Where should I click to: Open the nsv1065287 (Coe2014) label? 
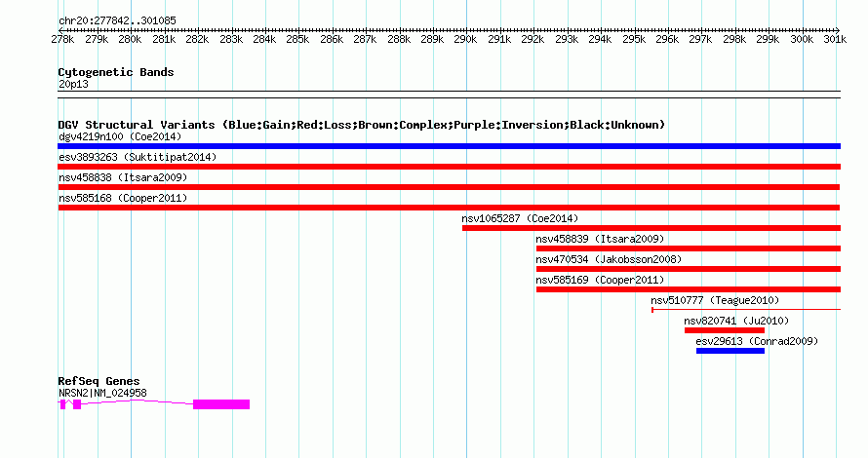click(x=520, y=218)
